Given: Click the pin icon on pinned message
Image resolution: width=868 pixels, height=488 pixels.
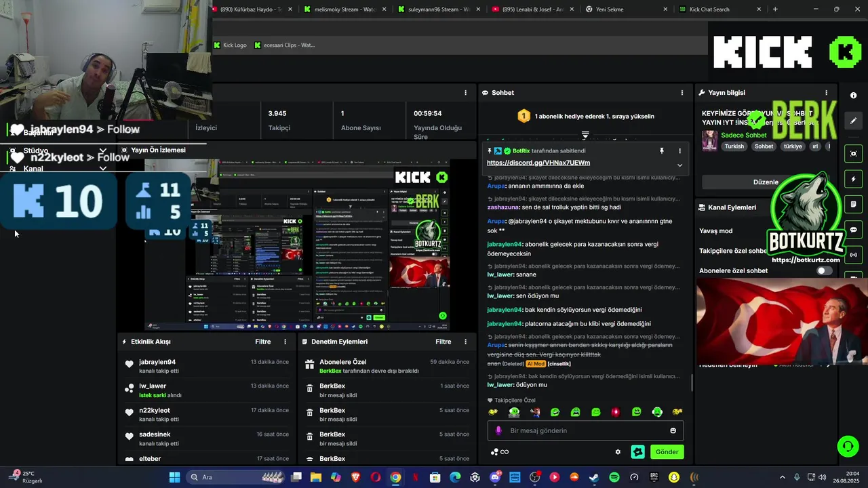Looking at the screenshot, I should coord(662,151).
